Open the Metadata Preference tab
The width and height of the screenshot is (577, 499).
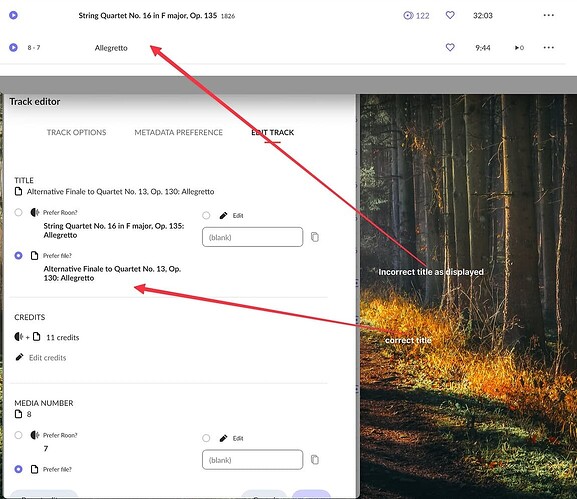click(178, 132)
